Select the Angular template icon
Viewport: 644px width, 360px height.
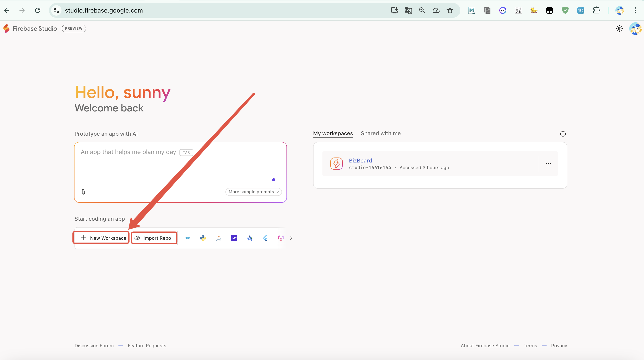coord(281,238)
